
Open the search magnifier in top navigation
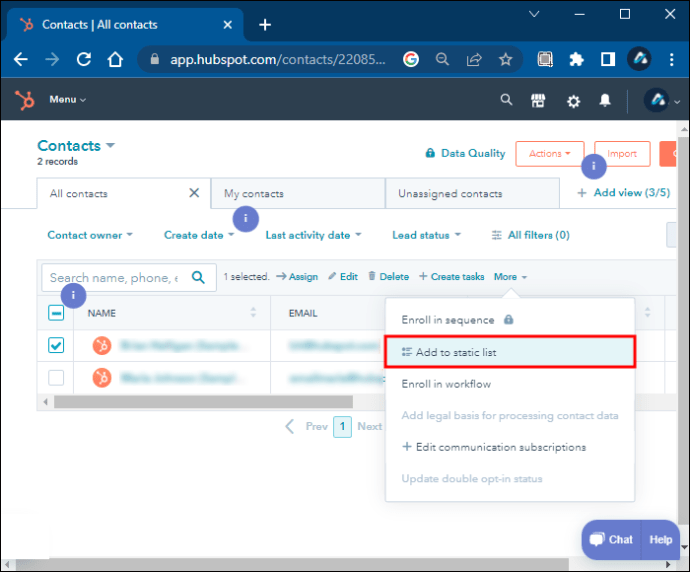tap(506, 100)
